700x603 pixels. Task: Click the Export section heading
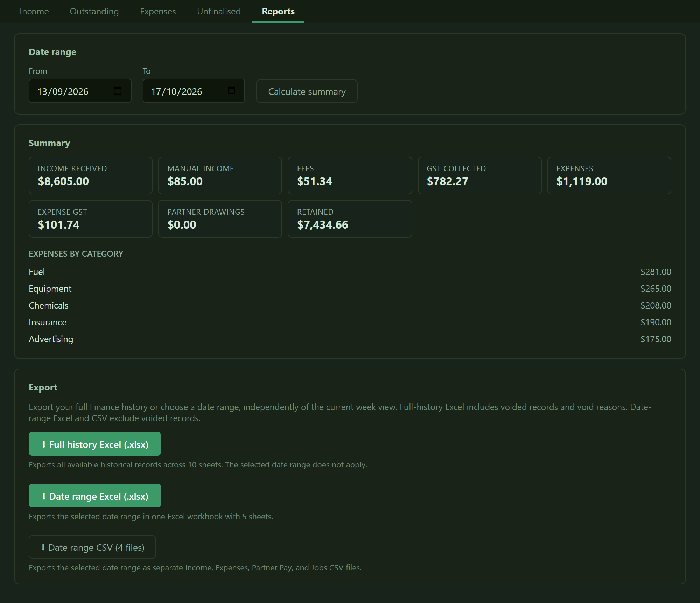pos(43,387)
